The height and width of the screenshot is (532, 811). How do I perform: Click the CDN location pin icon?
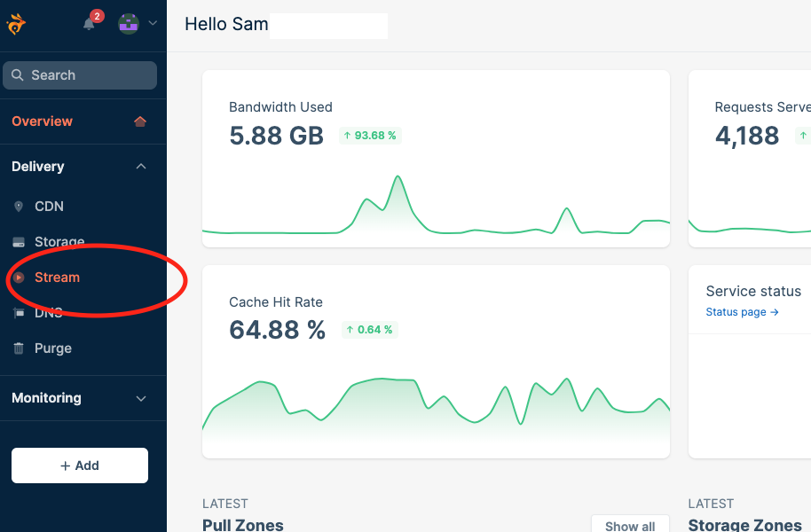pyautogui.click(x=19, y=207)
